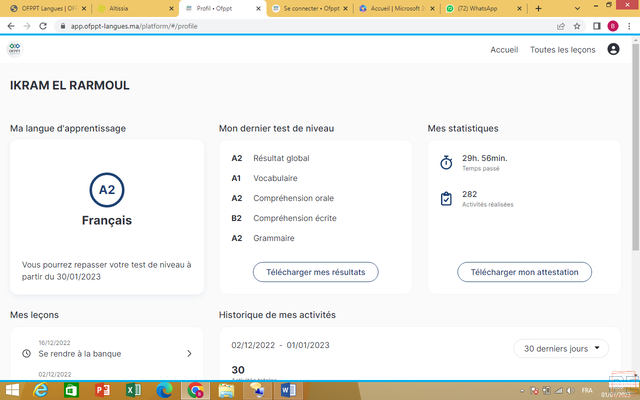
Task: Open Toutes les leçons navigation link
Action: coord(562,50)
